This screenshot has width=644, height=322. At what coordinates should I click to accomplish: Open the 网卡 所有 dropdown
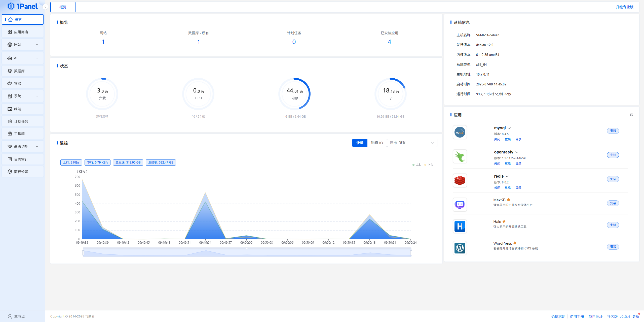(412, 143)
